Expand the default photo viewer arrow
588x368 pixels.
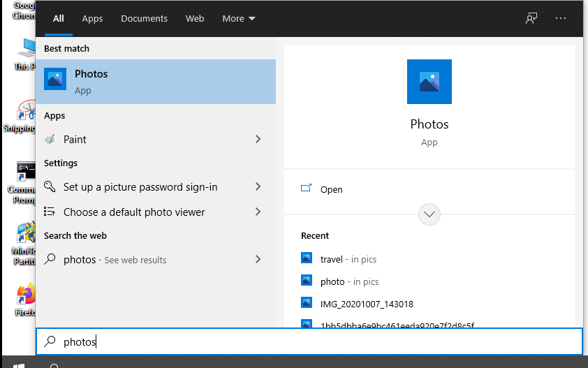tap(258, 212)
